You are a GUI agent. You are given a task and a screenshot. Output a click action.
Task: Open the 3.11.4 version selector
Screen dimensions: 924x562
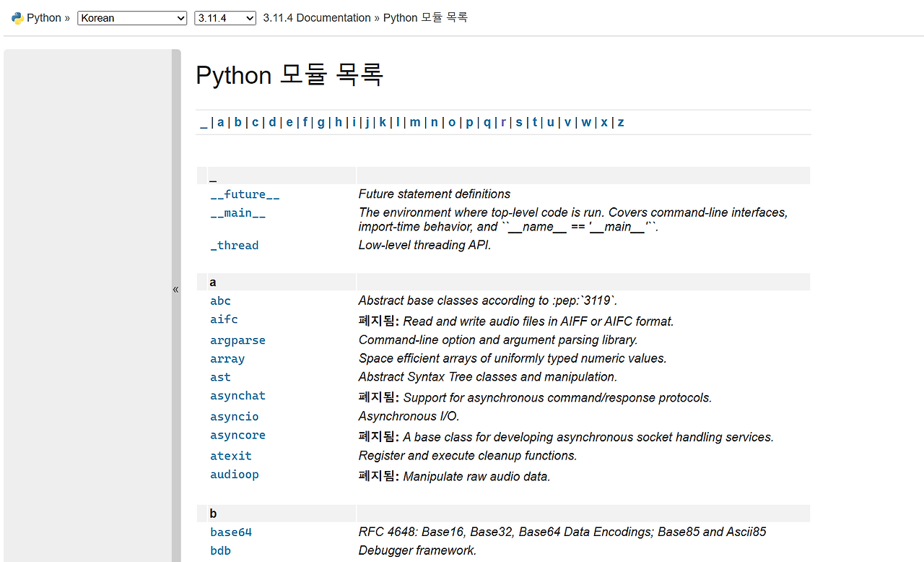pos(224,17)
